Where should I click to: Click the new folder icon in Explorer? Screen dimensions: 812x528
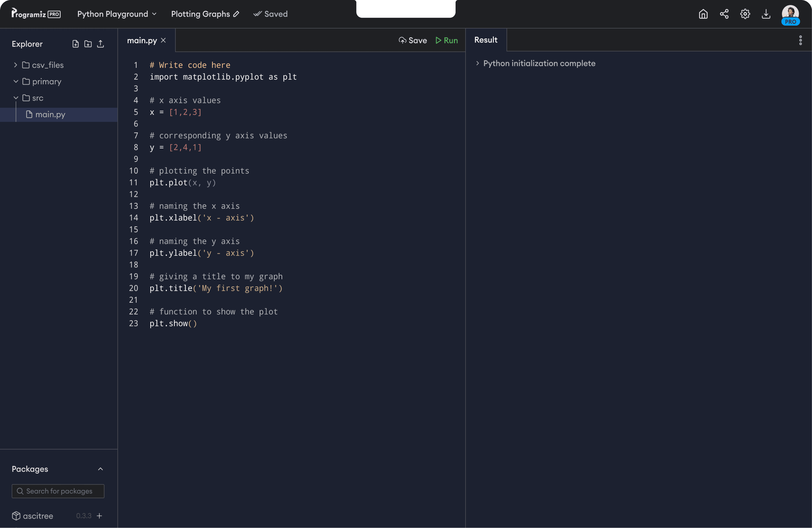88,44
